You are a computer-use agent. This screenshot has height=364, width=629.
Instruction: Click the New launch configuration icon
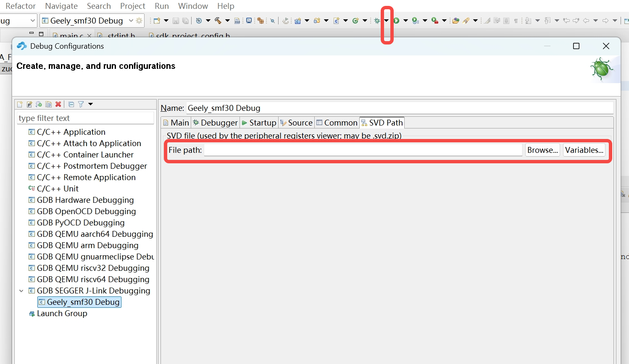point(20,105)
